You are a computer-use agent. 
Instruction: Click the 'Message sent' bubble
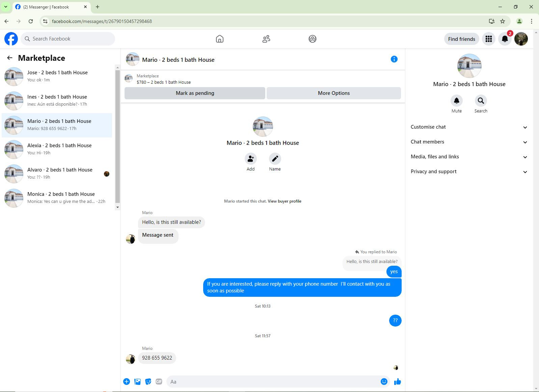coord(158,236)
